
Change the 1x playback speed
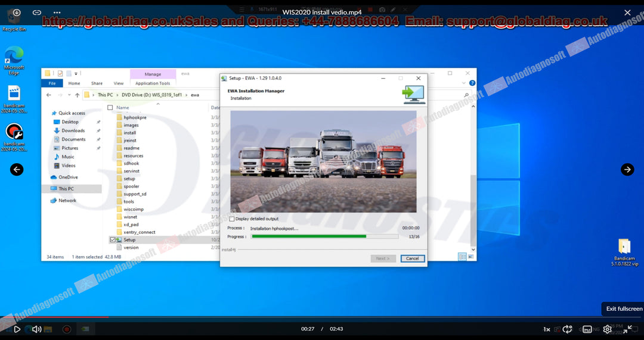tap(547, 329)
